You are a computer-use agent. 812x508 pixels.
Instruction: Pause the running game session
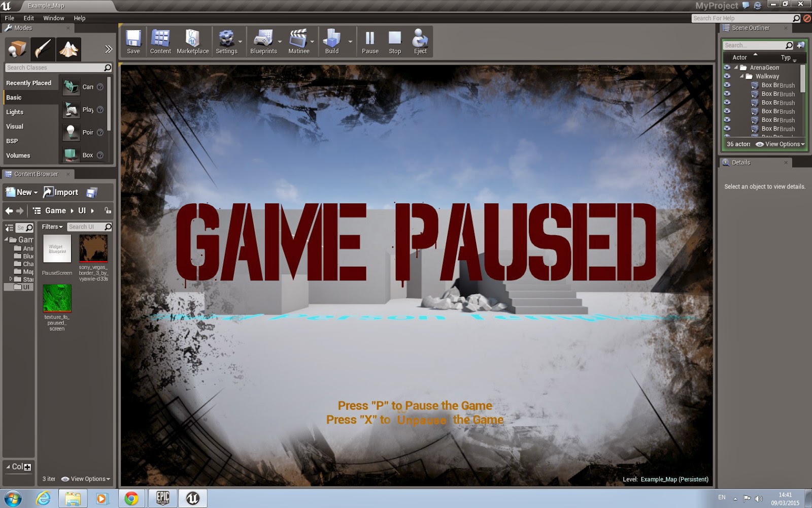(x=369, y=41)
